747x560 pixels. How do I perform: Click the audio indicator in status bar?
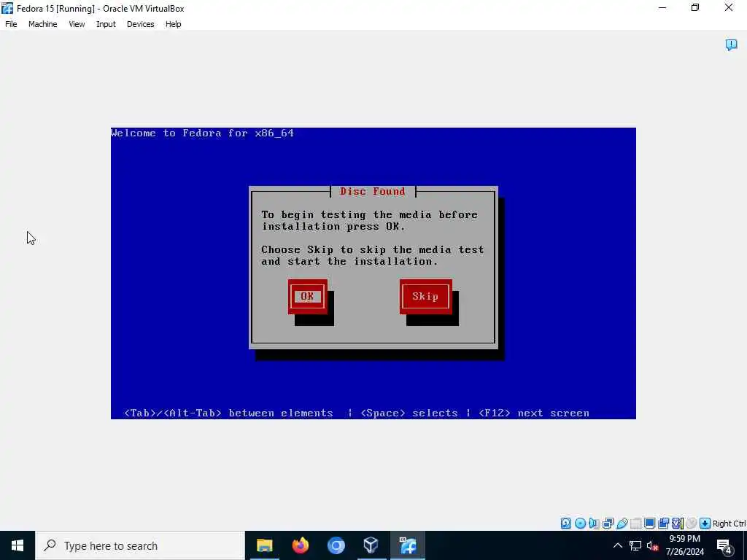point(594,524)
